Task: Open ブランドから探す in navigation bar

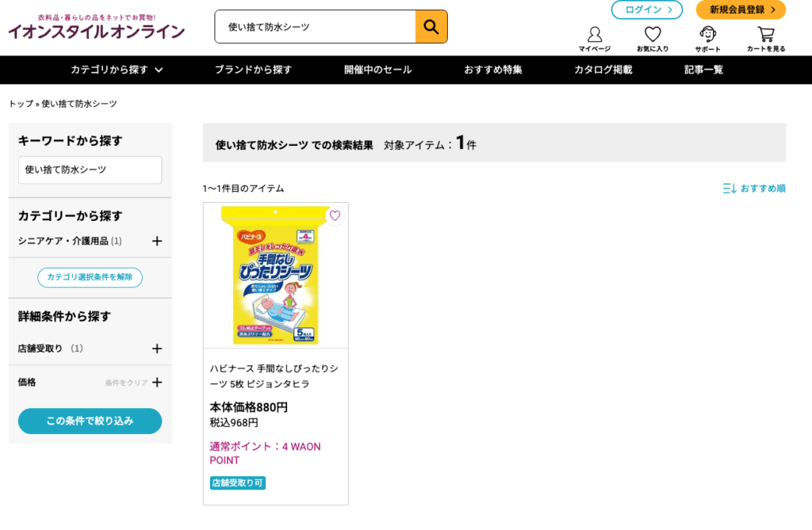Action: click(253, 70)
